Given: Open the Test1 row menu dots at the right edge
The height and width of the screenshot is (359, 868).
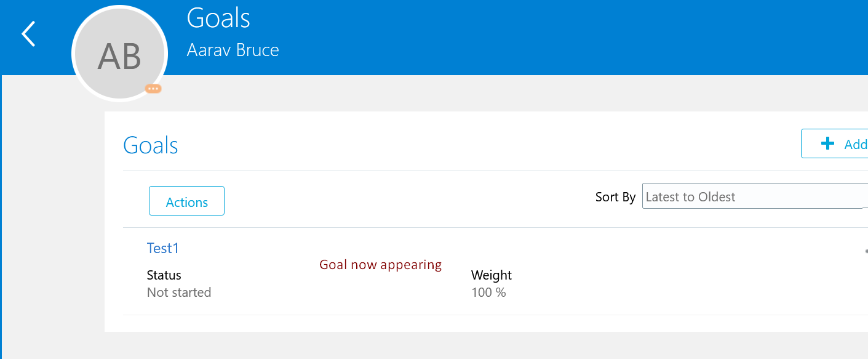Looking at the screenshot, I should [866, 251].
